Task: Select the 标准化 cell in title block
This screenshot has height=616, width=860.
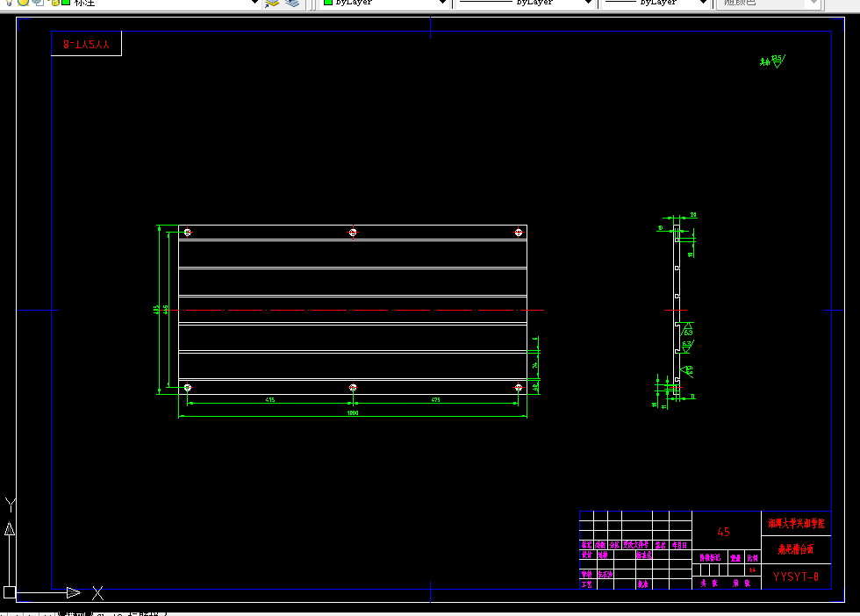Action: click(x=644, y=555)
